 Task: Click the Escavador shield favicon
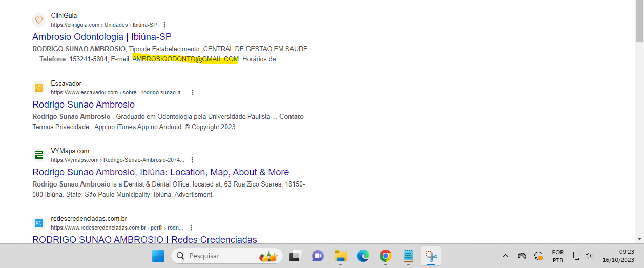[x=38, y=88]
